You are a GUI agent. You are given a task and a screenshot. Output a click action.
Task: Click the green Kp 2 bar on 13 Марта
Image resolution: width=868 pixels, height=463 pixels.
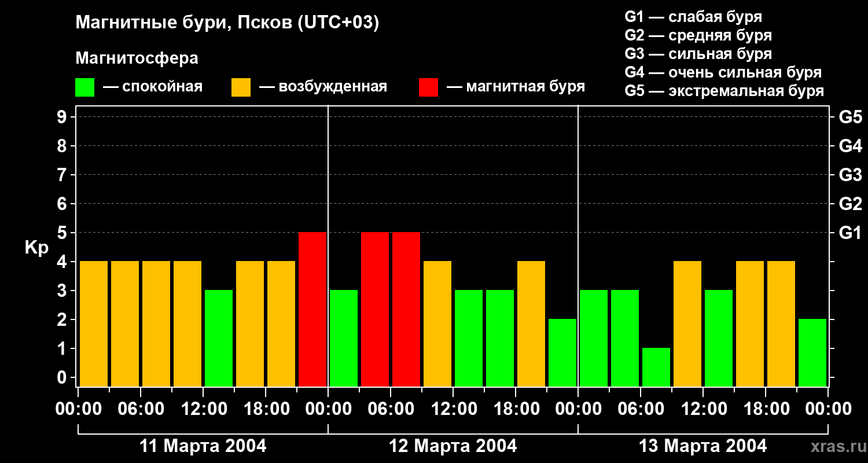pos(812,352)
